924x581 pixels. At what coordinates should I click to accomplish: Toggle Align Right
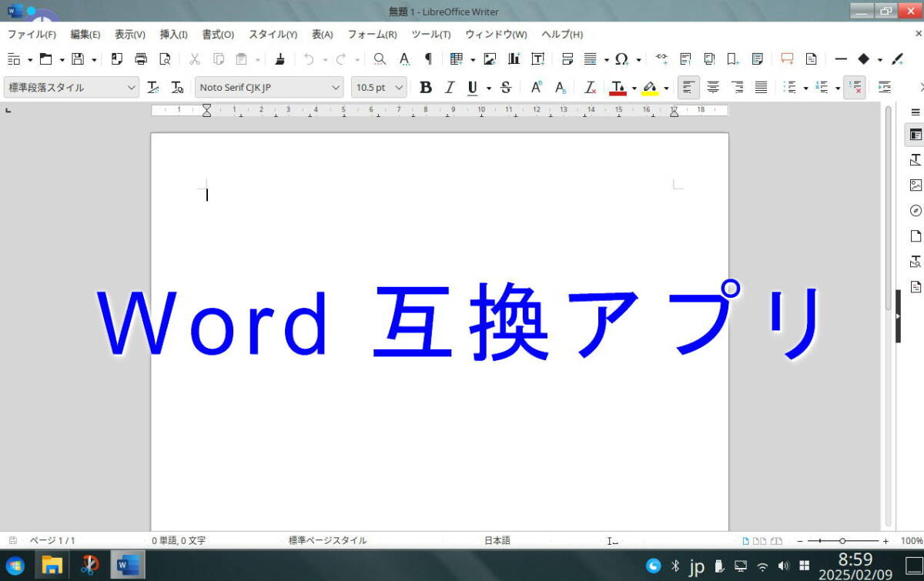(737, 87)
